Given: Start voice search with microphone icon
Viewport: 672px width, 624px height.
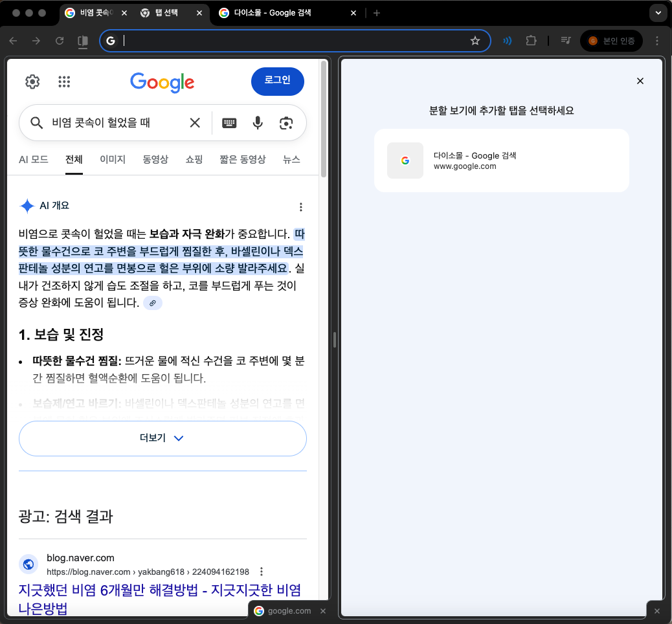Looking at the screenshot, I should click(x=258, y=123).
